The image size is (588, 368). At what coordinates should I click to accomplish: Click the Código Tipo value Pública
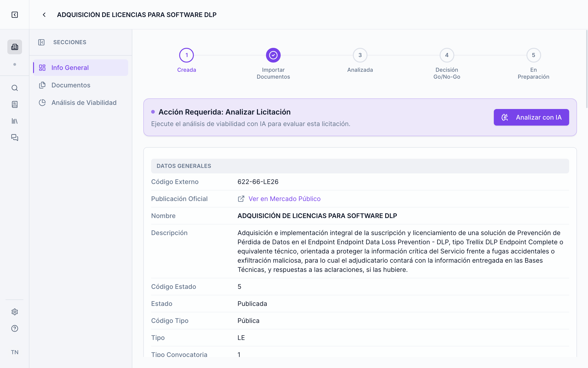tap(248, 321)
